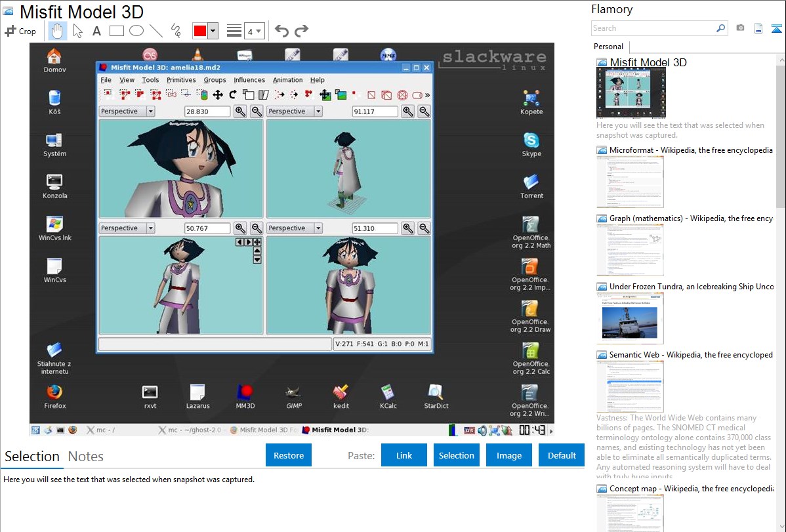
Task: Choose the arrow pointer tool
Action: (x=77, y=31)
